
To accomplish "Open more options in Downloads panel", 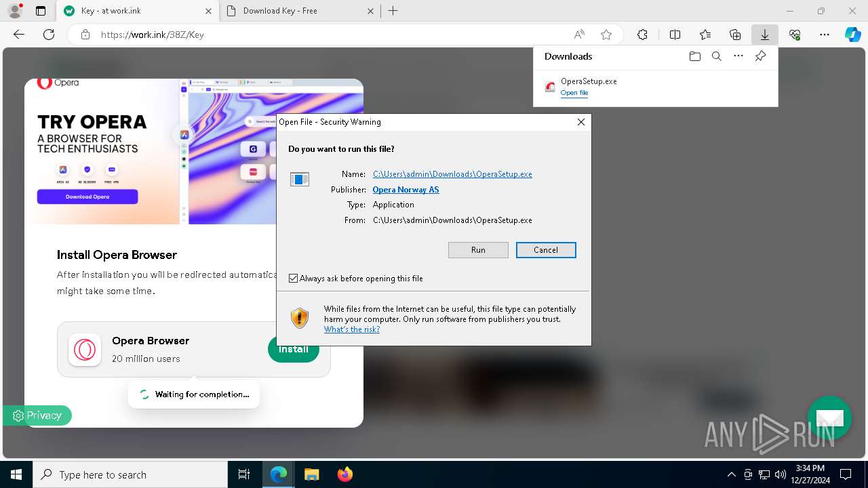I will click(738, 56).
